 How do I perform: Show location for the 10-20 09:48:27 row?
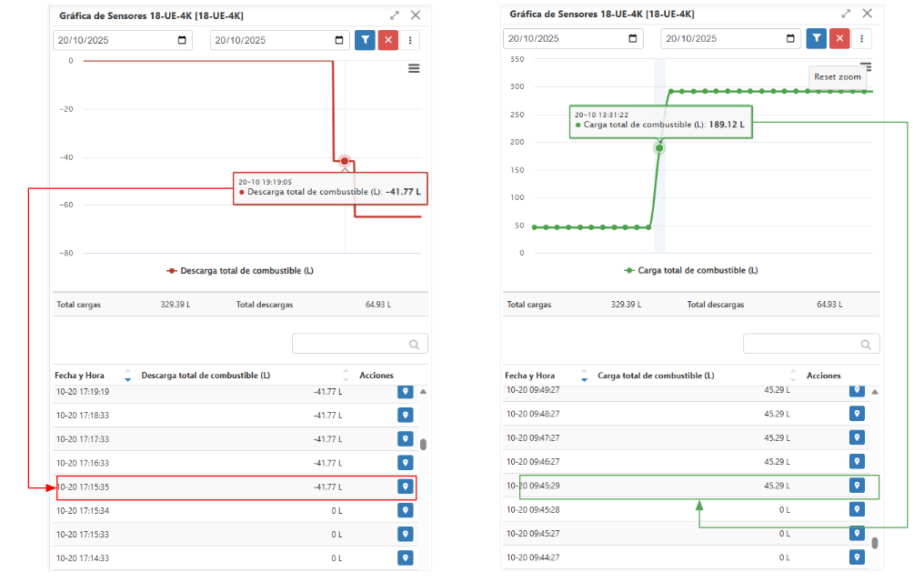[x=857, y=414]
